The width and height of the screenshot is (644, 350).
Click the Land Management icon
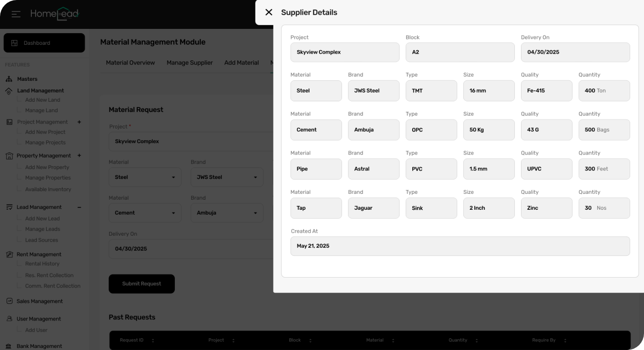[x=9, y=91]
